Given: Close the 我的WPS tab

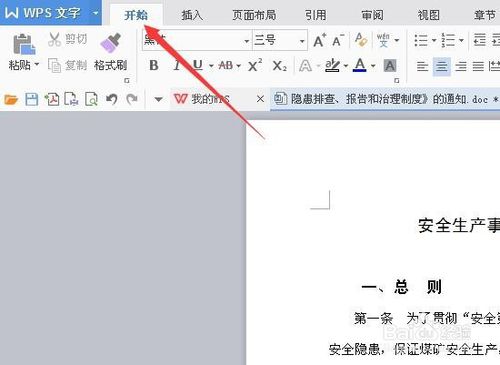Looking at the screenshot, I should pyautogui.click(x=260, y=99).
